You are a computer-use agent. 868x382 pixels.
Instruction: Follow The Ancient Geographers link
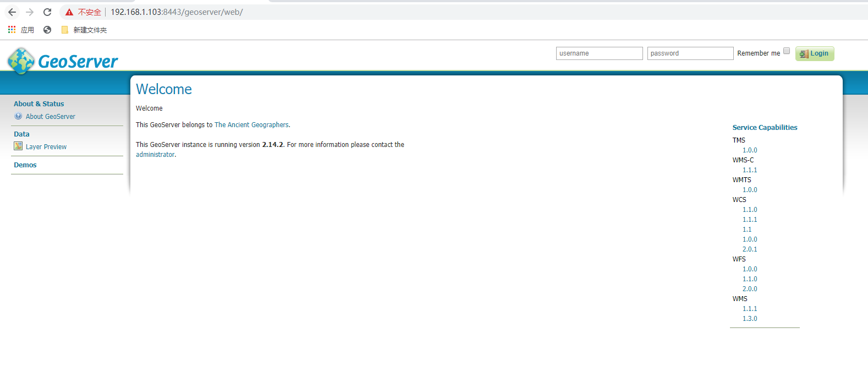(x=251, y=125)
